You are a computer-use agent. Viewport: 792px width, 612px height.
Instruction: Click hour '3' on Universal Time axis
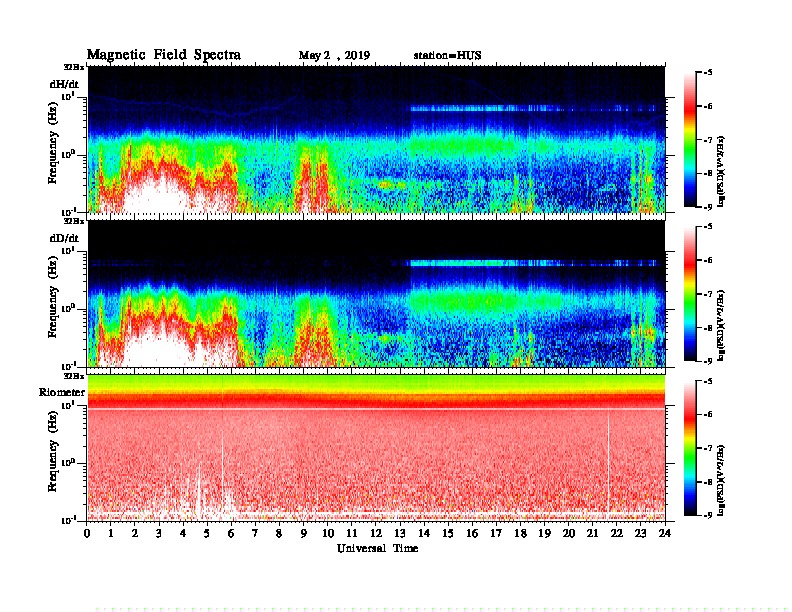pos(159,533)
